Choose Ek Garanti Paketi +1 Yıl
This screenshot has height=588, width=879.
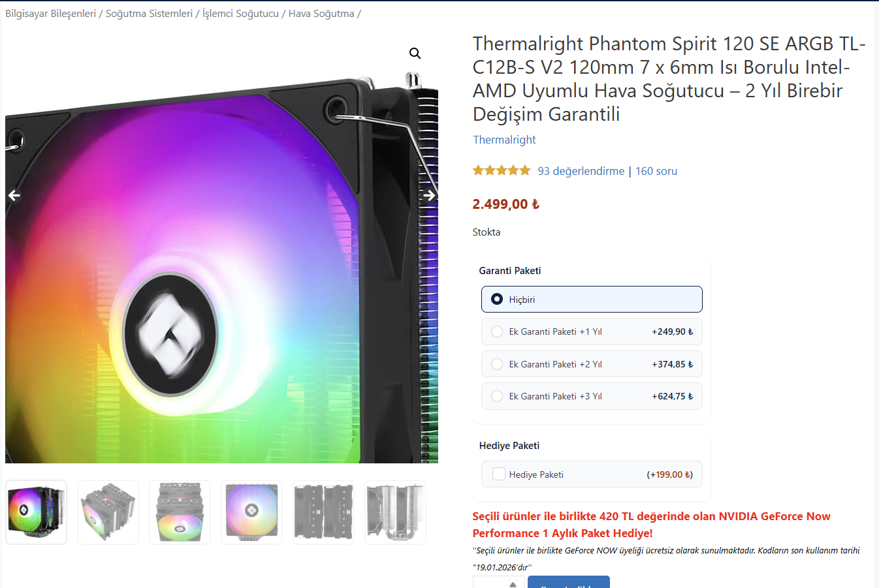click(x=592, y=332)
